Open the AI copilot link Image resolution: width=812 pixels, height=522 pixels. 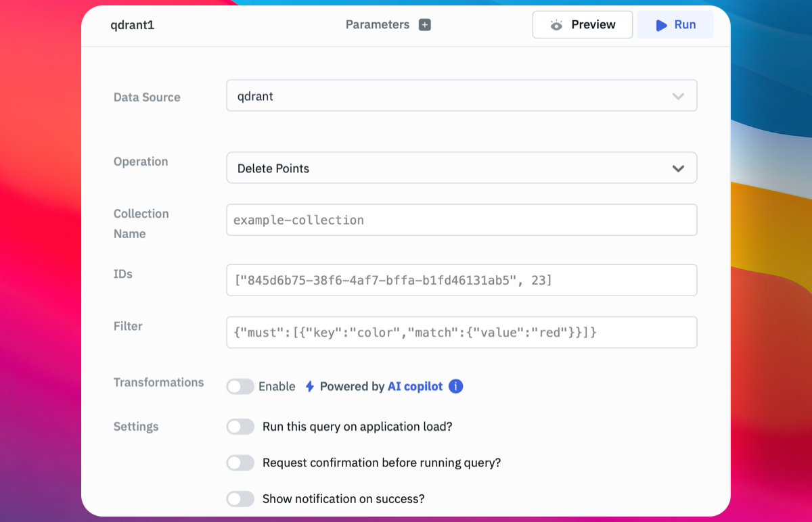pos(415,387)
